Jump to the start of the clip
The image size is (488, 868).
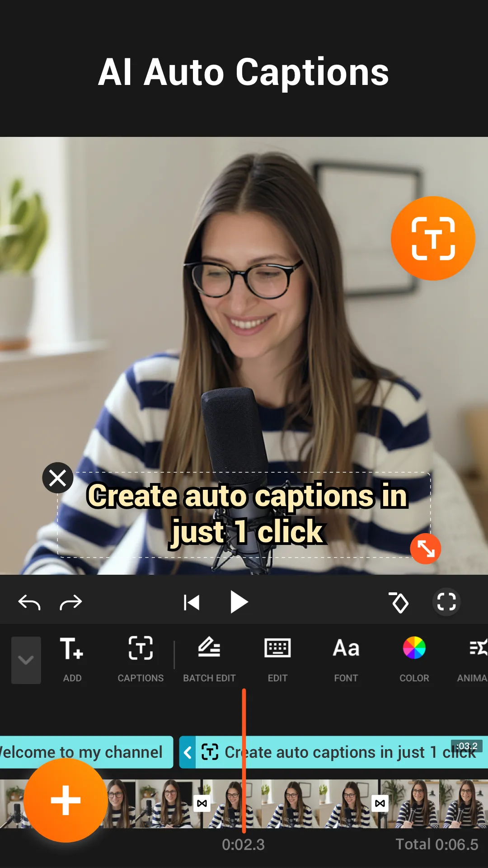coord(192,602)
